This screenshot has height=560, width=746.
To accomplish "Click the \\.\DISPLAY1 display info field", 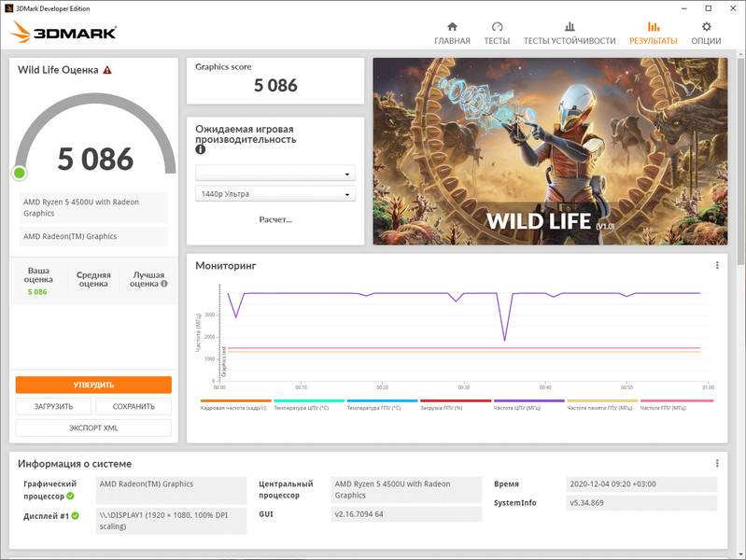I will tap(171, 521).
